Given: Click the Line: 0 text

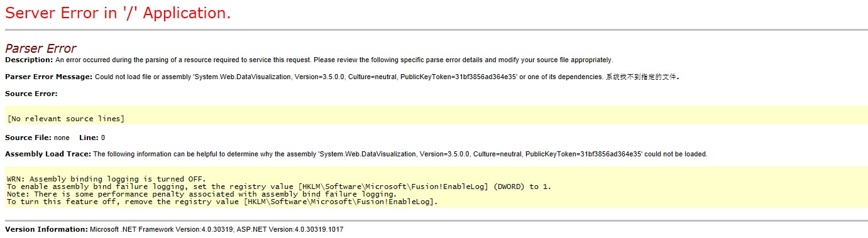Looking at the screenshot, I should pos(92,137).
